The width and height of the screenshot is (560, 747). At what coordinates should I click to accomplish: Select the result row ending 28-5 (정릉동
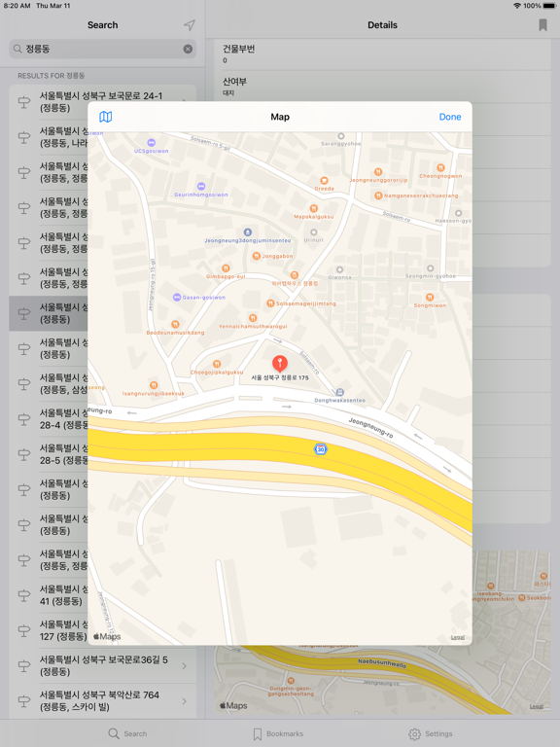(48, 454)
